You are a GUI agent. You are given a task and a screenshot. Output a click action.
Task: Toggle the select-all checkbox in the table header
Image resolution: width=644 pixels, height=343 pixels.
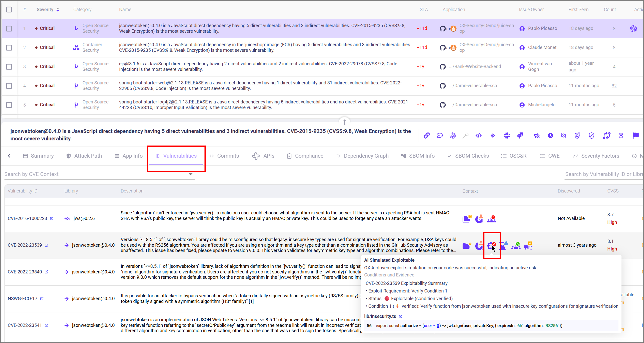(9, 10)
